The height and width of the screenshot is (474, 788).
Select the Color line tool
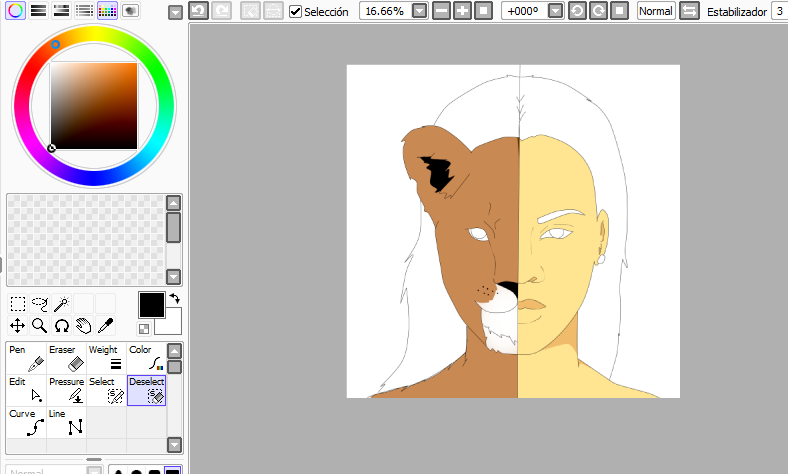(146, 358)
